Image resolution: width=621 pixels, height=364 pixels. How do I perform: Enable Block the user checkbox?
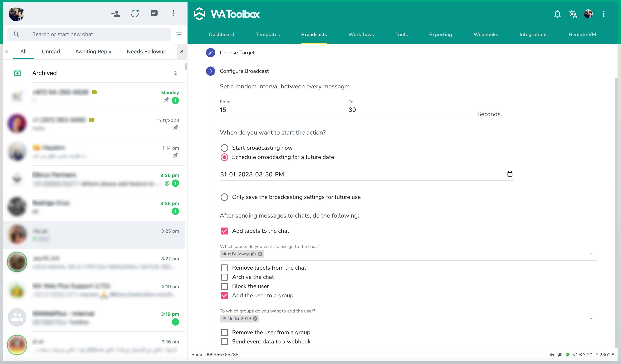point(224,286)
